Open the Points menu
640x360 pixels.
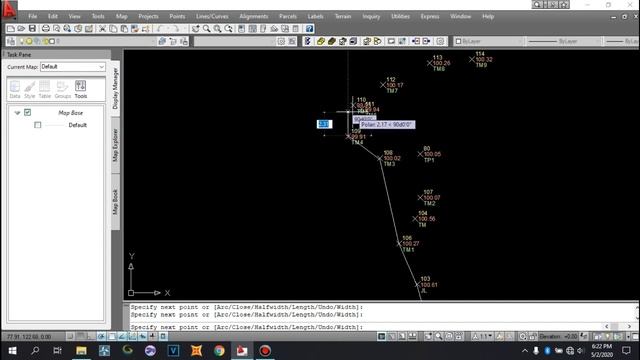177,16
